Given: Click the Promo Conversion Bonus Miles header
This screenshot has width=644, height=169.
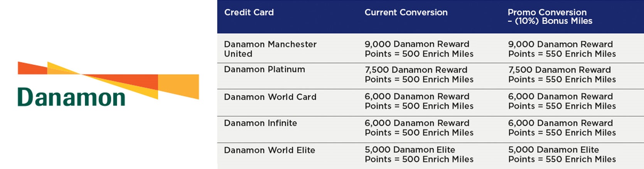Looking at the screenshot, I should (550, 17).
